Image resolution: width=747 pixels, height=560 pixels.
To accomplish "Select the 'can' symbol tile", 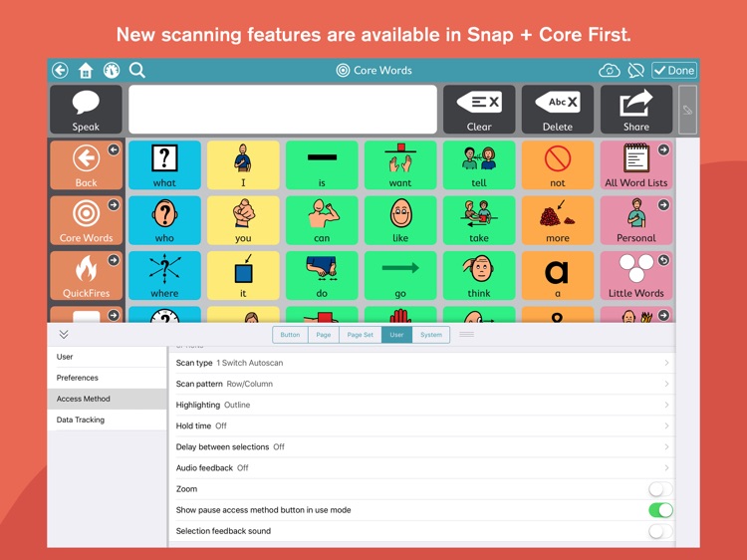I will 322,220.
